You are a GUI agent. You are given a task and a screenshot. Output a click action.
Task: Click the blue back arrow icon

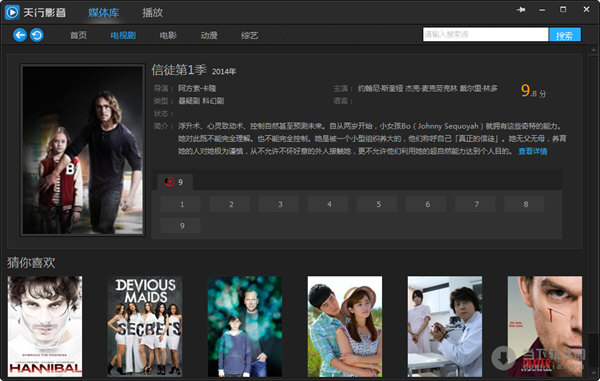[20, 35]
